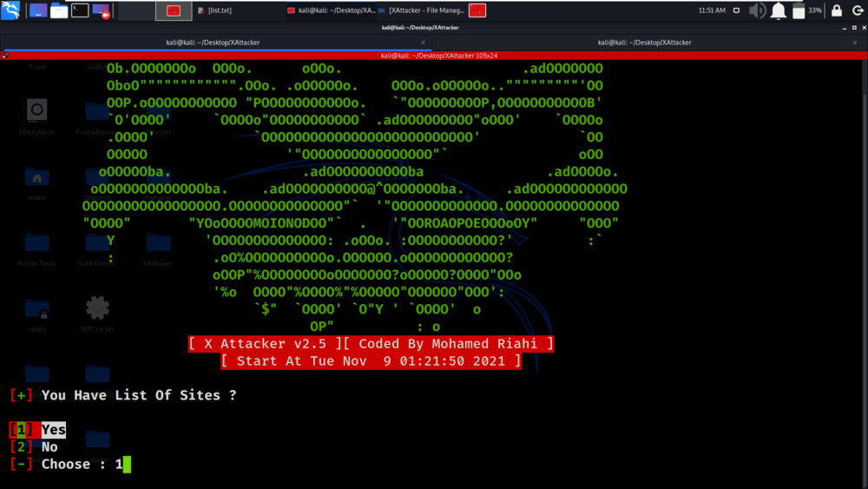Image resolution: width=868 pixels, height=489 pixels.
Task: Activate kali@kali terminal taskbar button
Action: click(x=331, y=10)
